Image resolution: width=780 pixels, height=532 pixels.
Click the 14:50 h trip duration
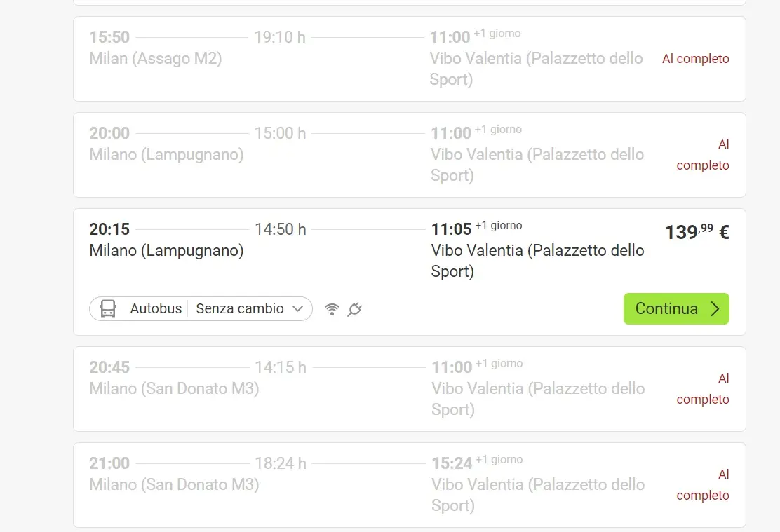[x=281, y=229]
